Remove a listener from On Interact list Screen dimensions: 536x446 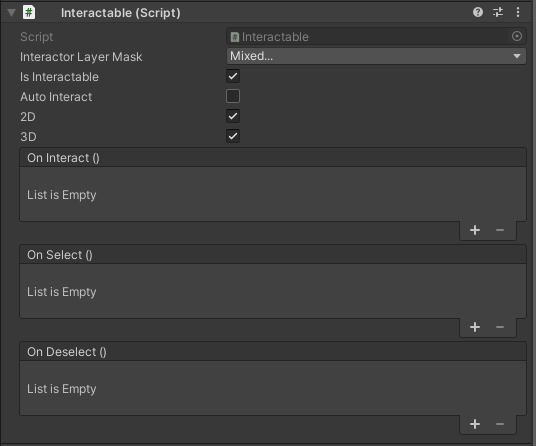[500, 230]
